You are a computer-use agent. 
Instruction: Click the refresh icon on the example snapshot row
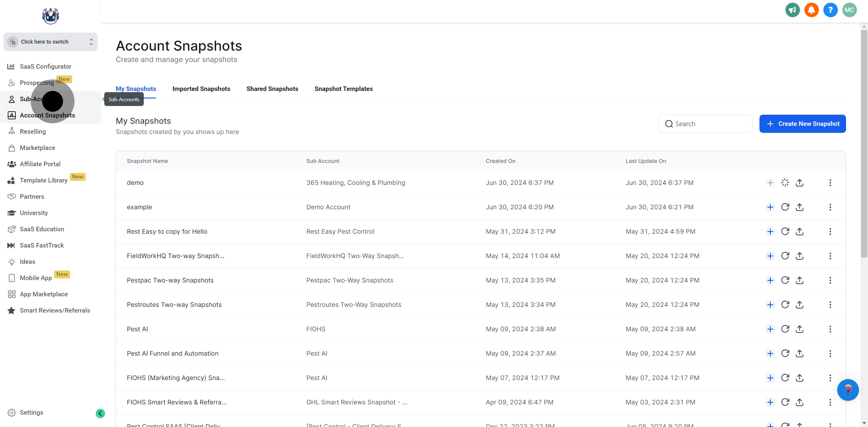pyautogui.click(x=785, y=207)
